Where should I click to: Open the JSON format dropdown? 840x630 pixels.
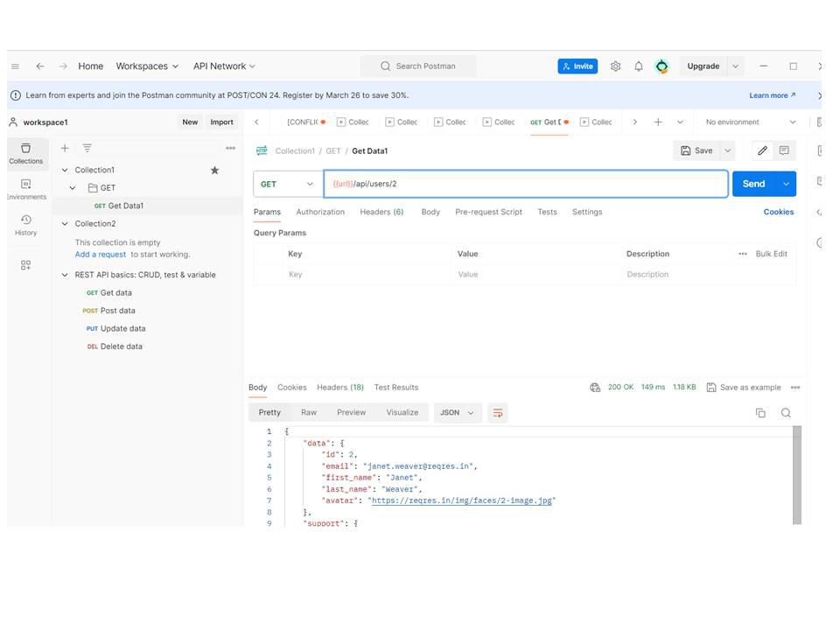tap(458, 413)
